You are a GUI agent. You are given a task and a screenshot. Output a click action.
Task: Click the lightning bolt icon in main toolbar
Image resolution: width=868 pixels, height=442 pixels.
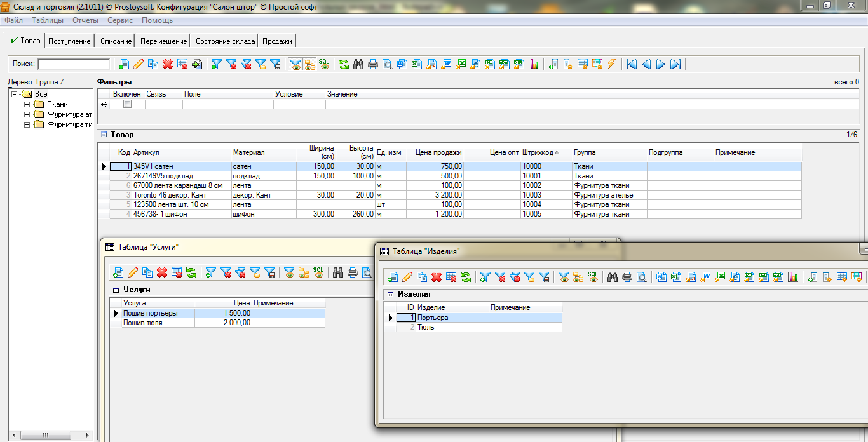[x=611, y=64]
